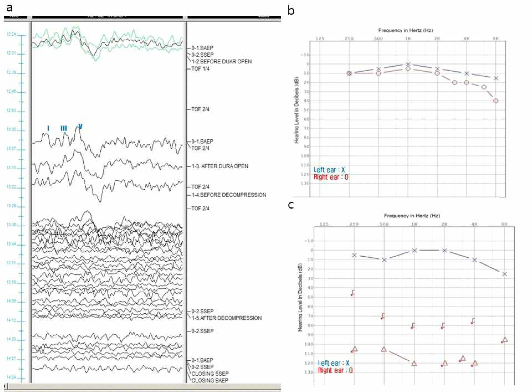Click the 12:24 time mark
This screenshot has height=392, width=532.
tap(11, 34)
